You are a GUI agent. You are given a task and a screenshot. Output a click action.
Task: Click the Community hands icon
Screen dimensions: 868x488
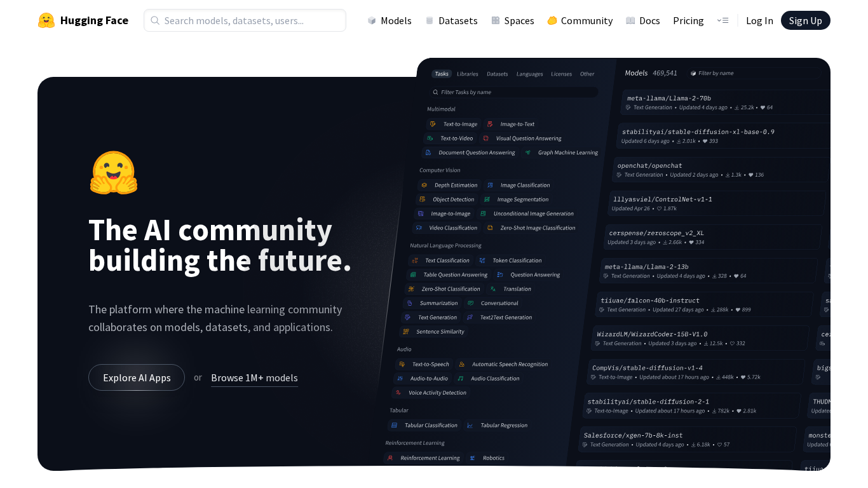pos(552,20)
